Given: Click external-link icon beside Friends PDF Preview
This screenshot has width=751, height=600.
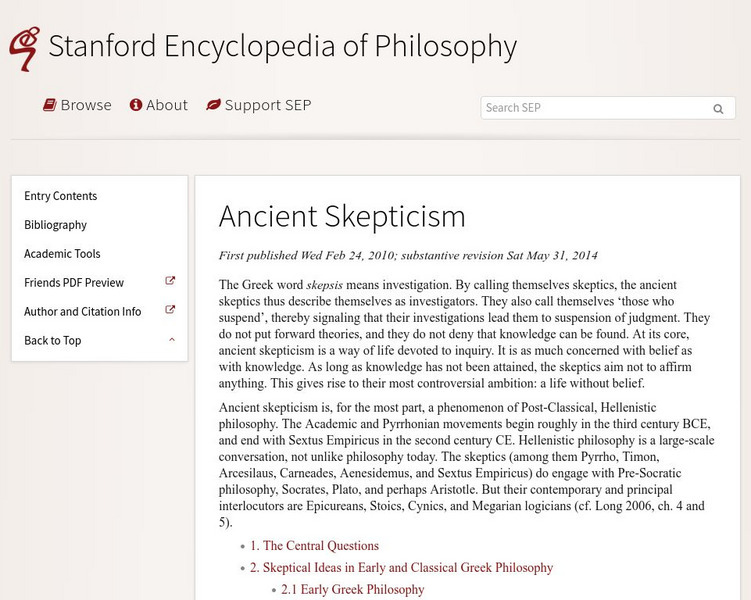Looking at the screenshot, I should pos(170,281).
